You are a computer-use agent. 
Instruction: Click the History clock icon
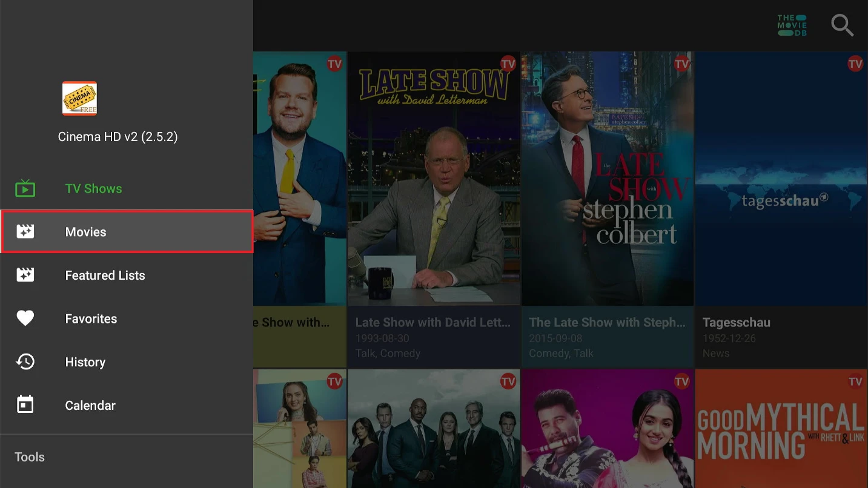(25, 362)
